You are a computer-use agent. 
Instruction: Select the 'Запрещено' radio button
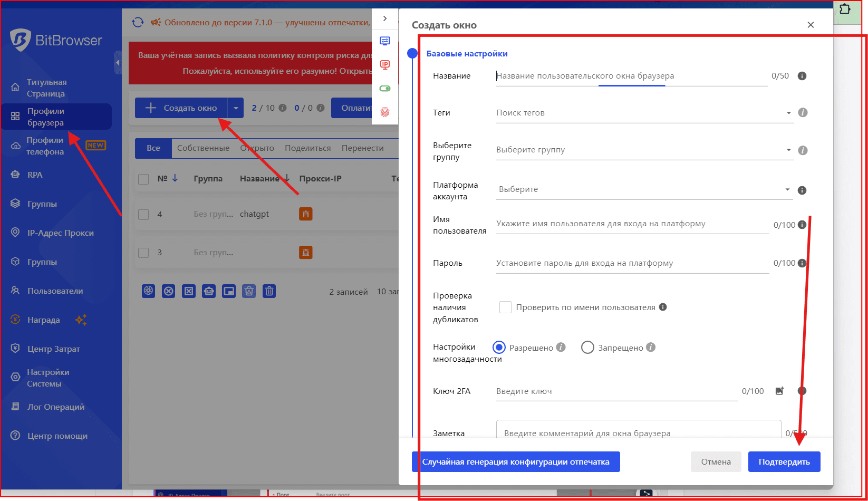click(587, 348)
